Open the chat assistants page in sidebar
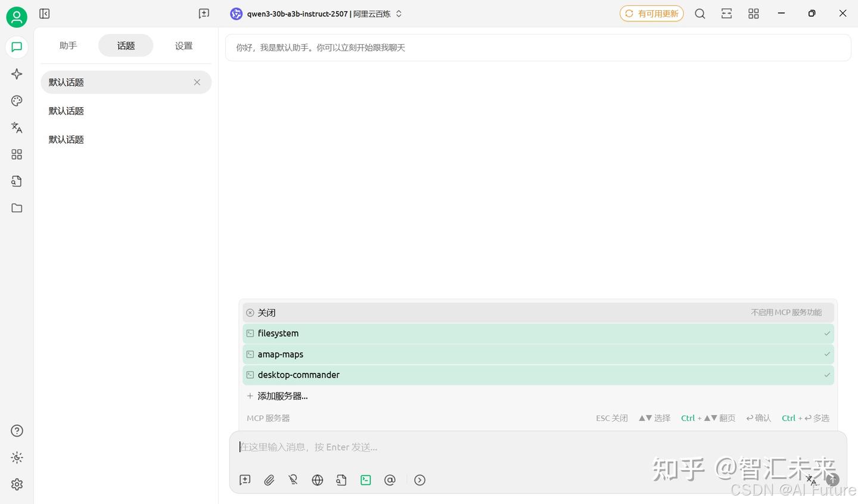This screenshot has height=504, width=858. [x=17, y=47]
